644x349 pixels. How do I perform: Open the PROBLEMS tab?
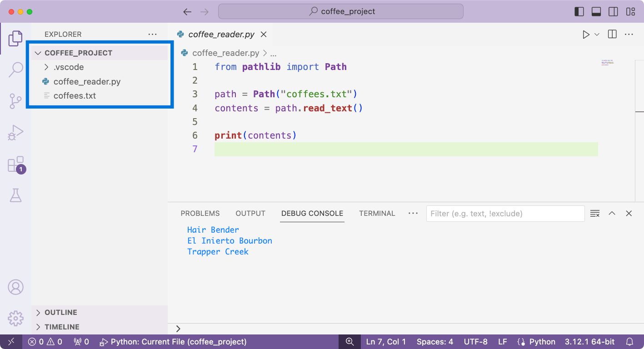pyautogui.click(x=200, y=213)
